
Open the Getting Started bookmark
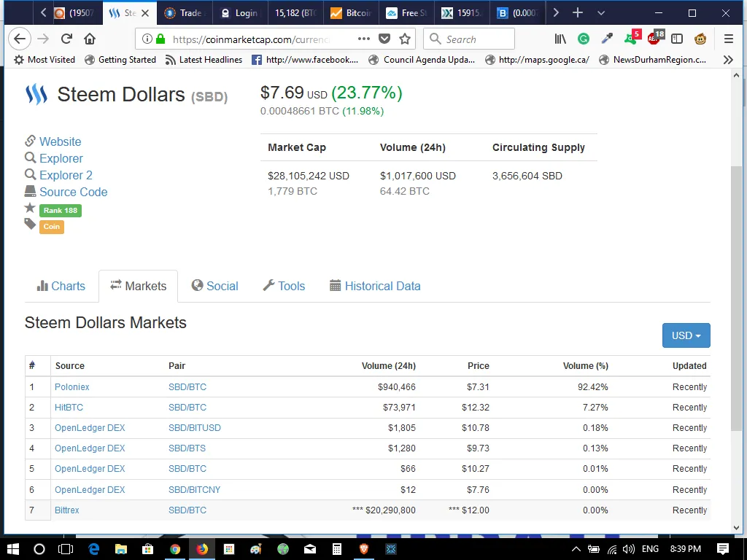coord(120,60)
